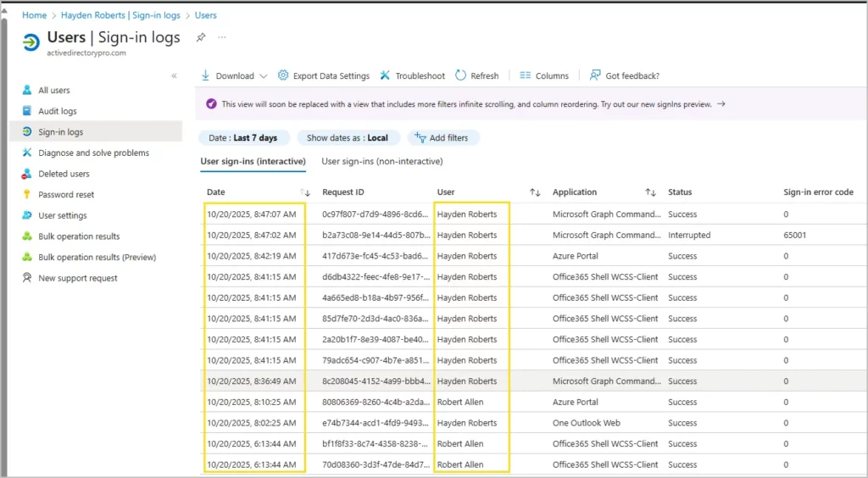Click Robert Allen in the 8:10:25 AM row
This screenshot has height=478, width=868.
pos(460,403)
